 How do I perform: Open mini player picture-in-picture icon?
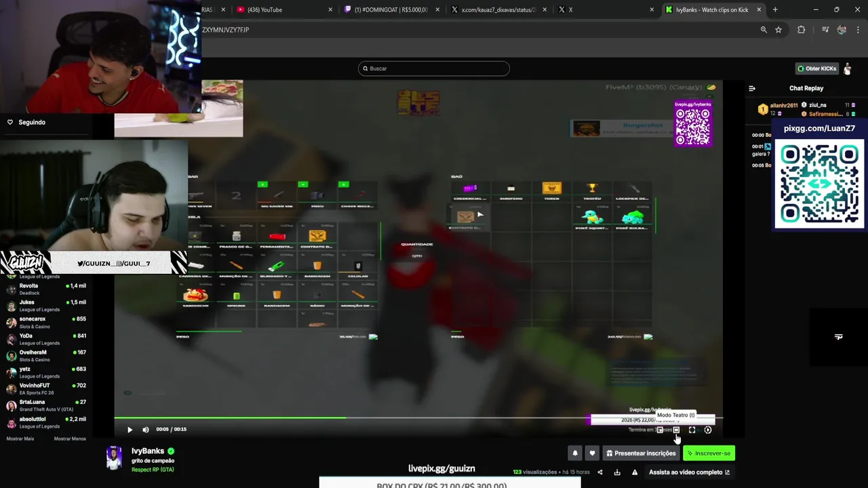660,430
